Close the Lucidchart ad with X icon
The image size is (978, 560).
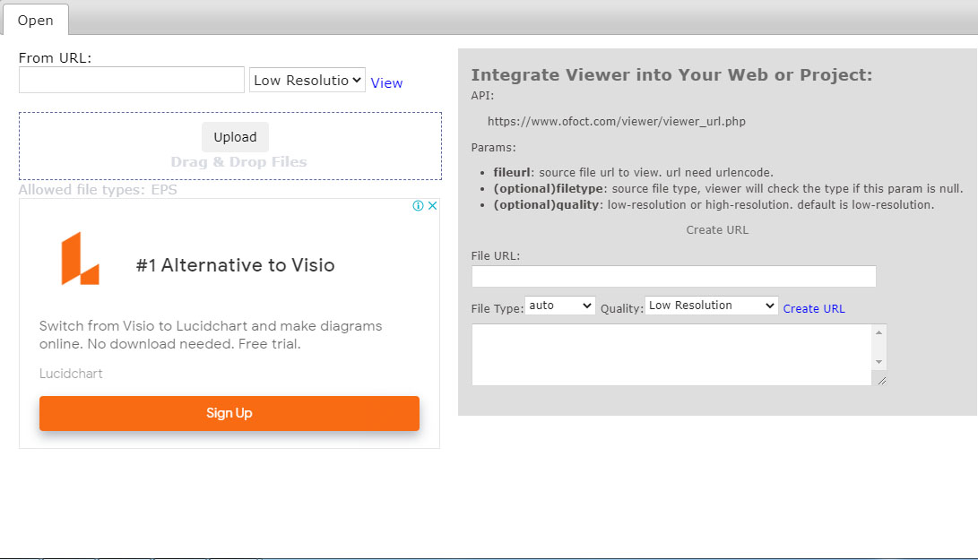click(432, 206)
